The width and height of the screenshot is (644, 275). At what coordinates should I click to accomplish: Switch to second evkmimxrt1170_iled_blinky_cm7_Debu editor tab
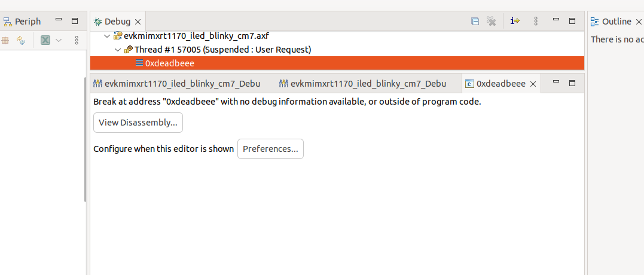click(362, 84)
